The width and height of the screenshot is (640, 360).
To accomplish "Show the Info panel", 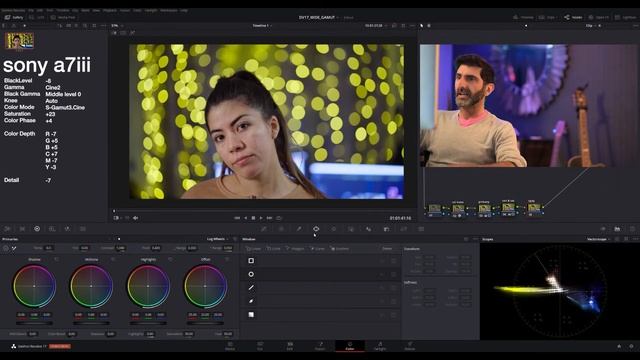I will (x=632, y=229).
